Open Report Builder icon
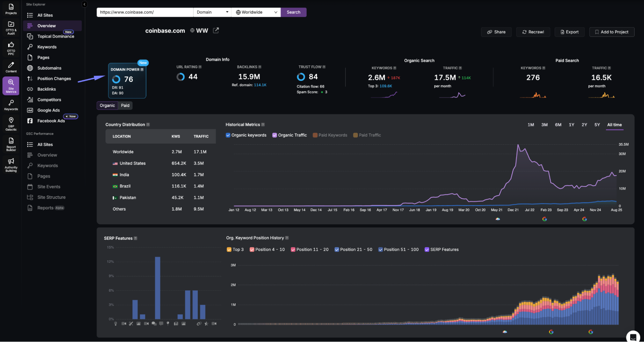The height and width of the screenshot is (342, 644). coord(11,144)
